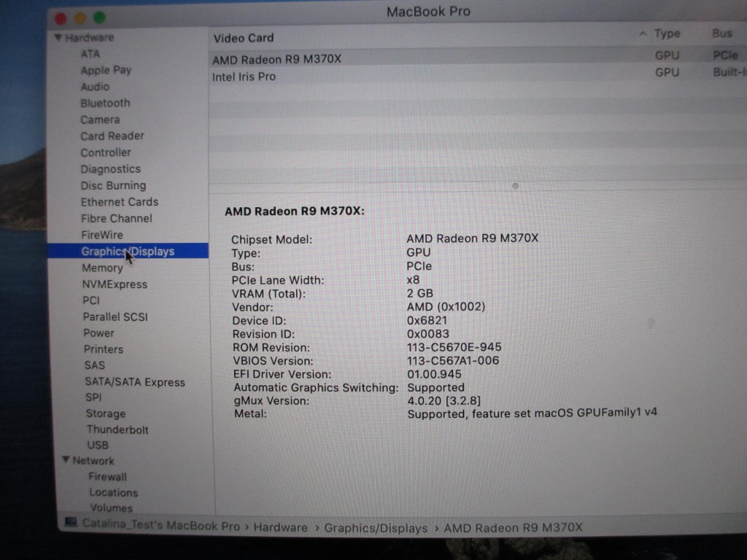Click the Type column header
Screen dimensions: 747x560
[x=667, y=34]
